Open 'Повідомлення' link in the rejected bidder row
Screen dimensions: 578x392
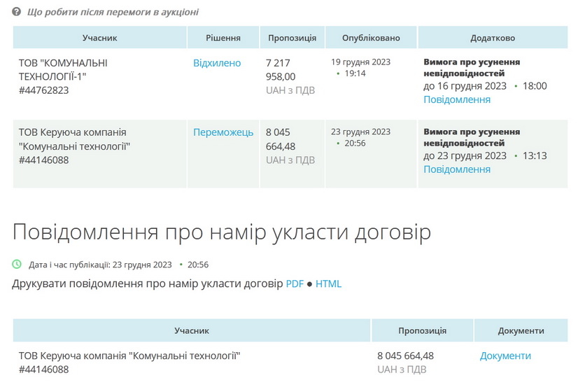pos(457,99)
